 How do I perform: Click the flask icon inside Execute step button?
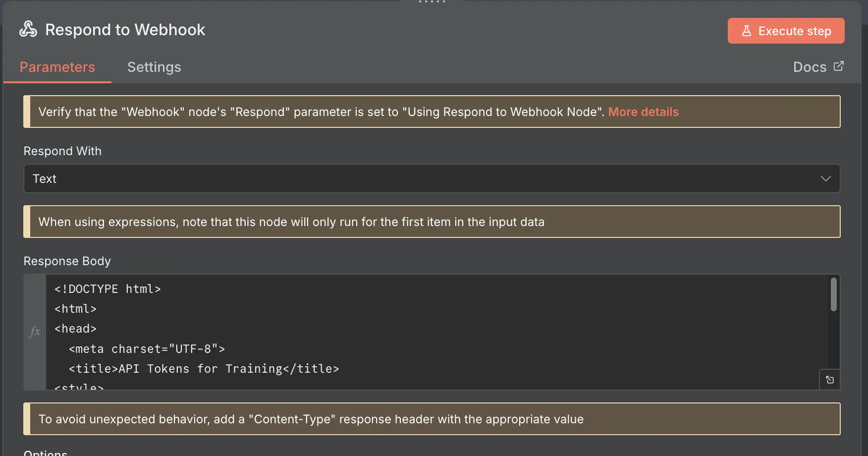[746, 31]
